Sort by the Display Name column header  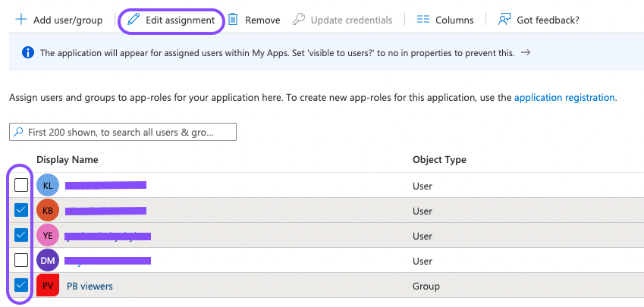tap(68, 160)
